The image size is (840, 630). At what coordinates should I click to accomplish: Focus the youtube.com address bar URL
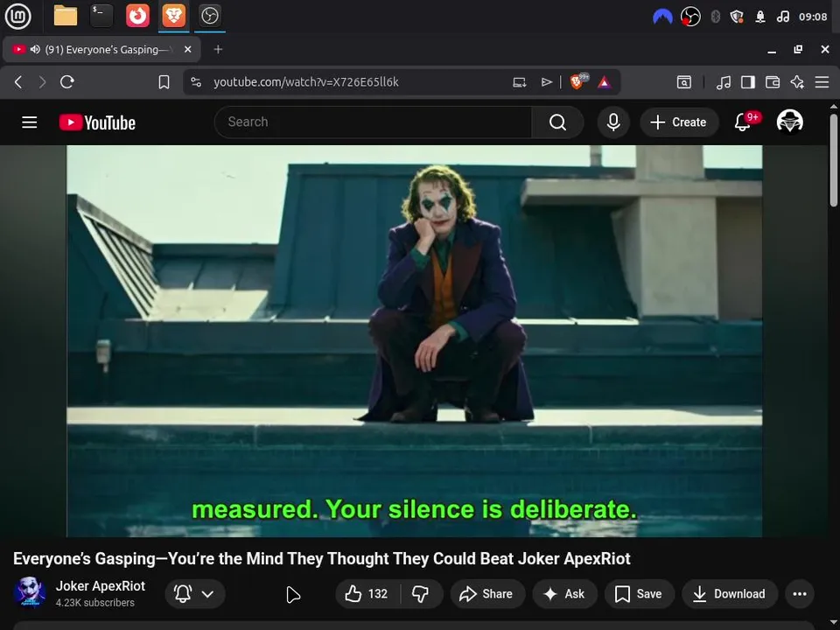(x=306, y=82)
